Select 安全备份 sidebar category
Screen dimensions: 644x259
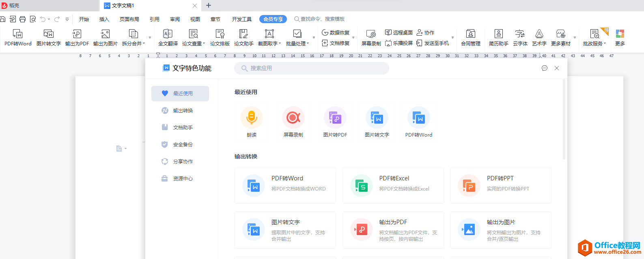(x=180, y=144)
